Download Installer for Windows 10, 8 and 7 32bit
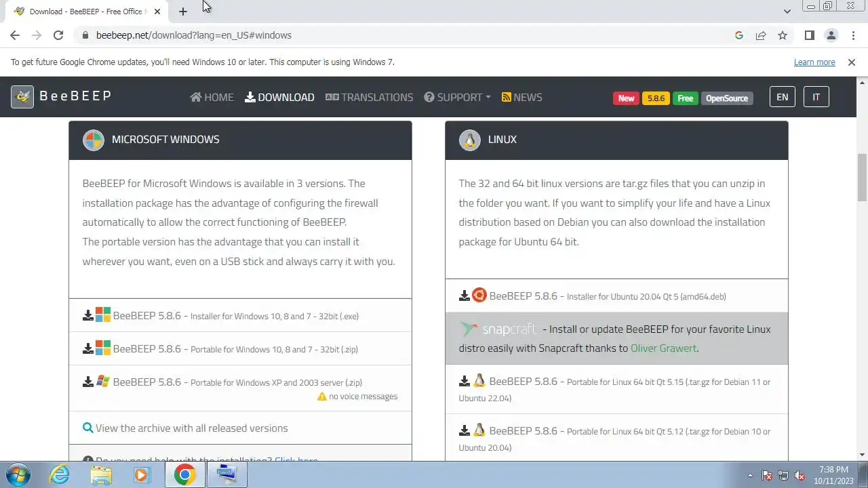The width and height of the screenshot is (868, 488). point(236,316)
